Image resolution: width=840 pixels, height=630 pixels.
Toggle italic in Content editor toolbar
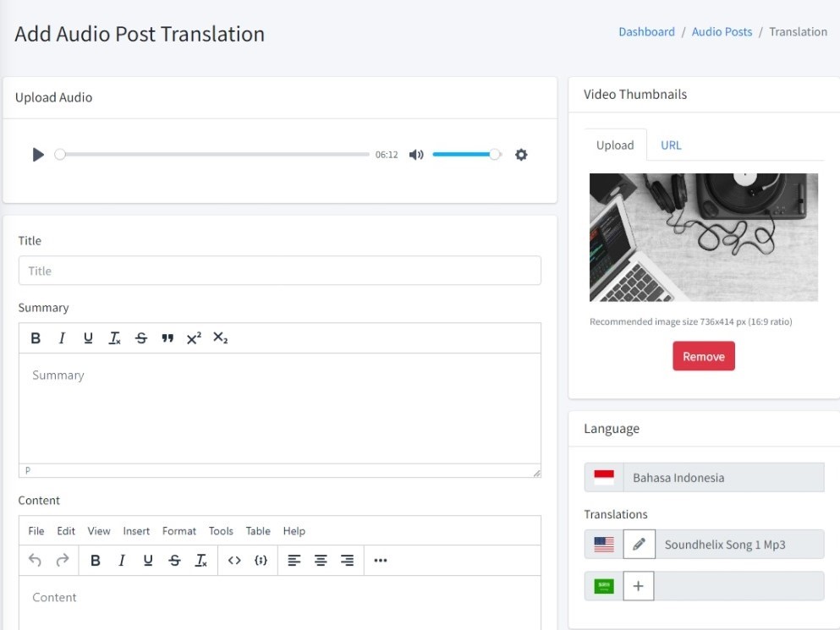click(122, 561)
